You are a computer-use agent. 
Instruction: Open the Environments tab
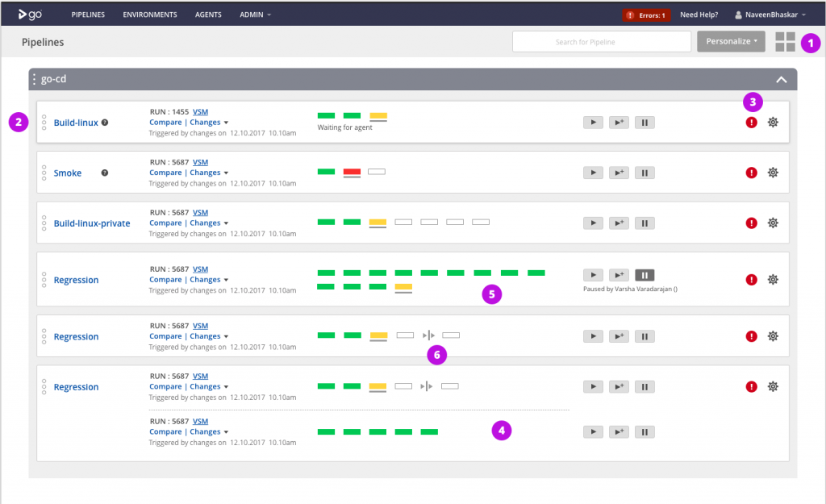pos(150,15)
